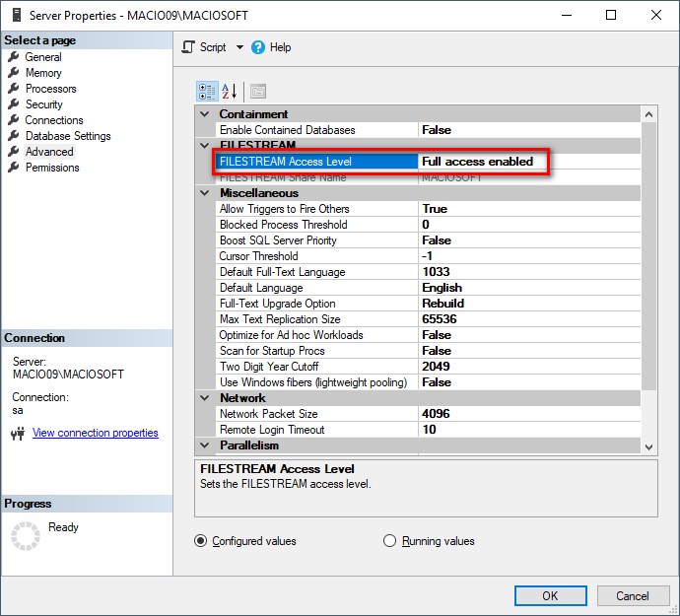Collapse the Network category
Screen dimensions: 680x616
pos(205,398)
